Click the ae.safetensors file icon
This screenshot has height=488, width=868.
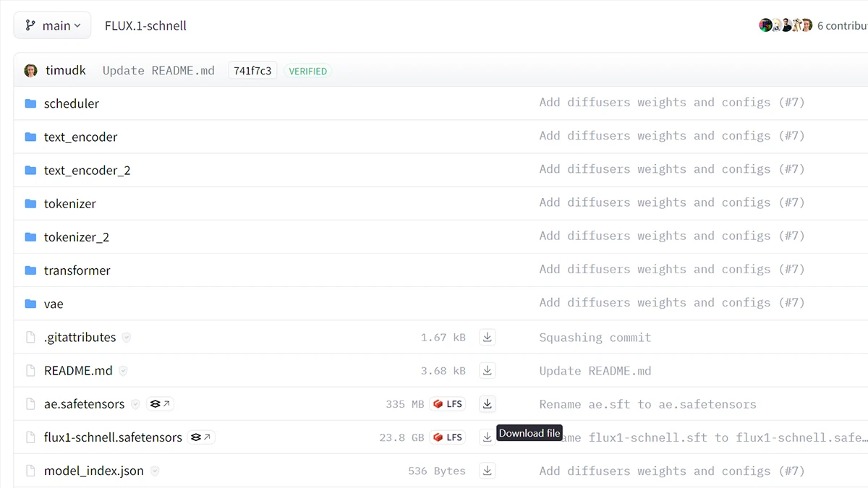point(30,403)
